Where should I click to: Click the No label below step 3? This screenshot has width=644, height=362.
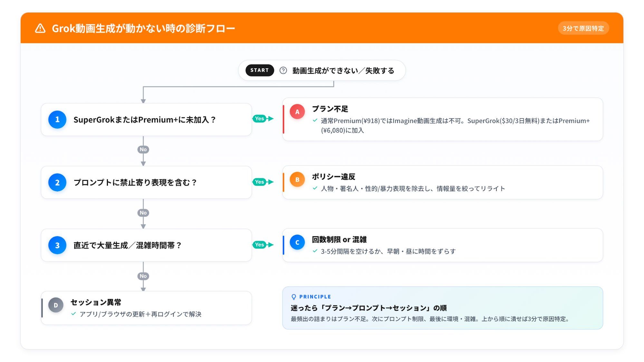click(x=143, y=276)
